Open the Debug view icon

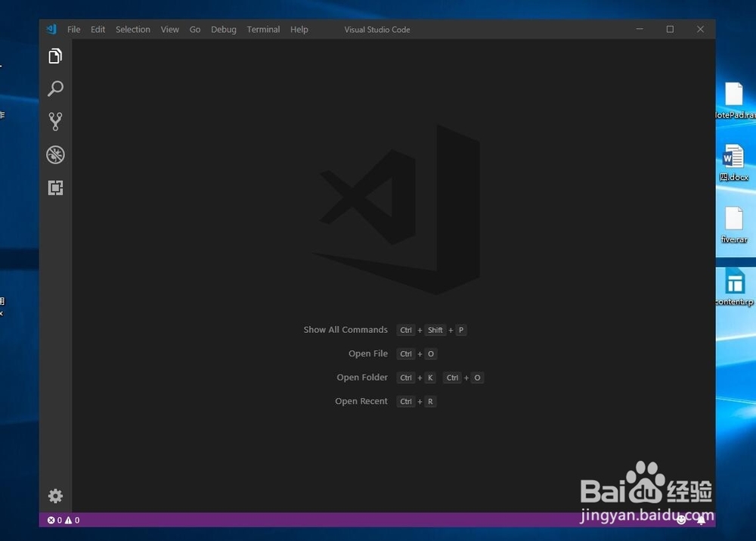pos(55,155)
